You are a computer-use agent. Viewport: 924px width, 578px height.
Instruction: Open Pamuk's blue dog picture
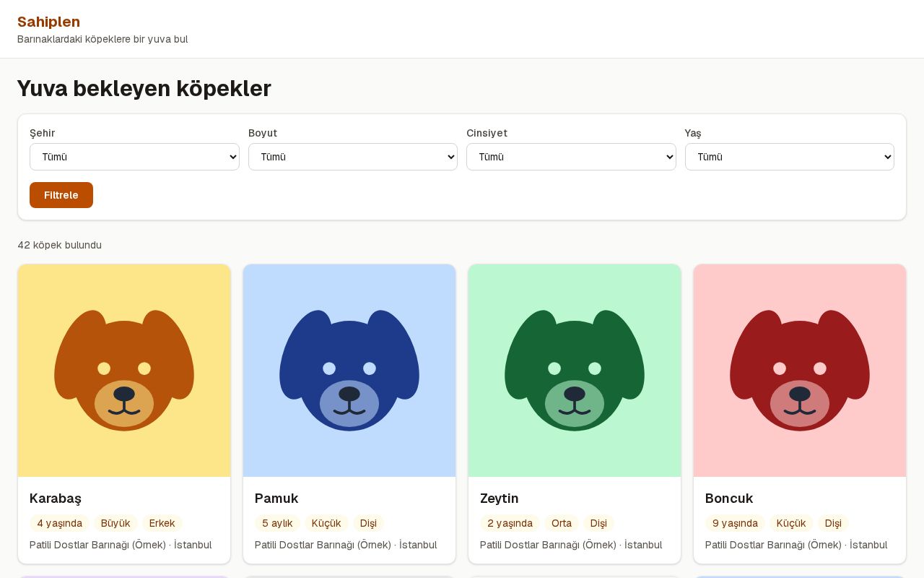[349, 371]
